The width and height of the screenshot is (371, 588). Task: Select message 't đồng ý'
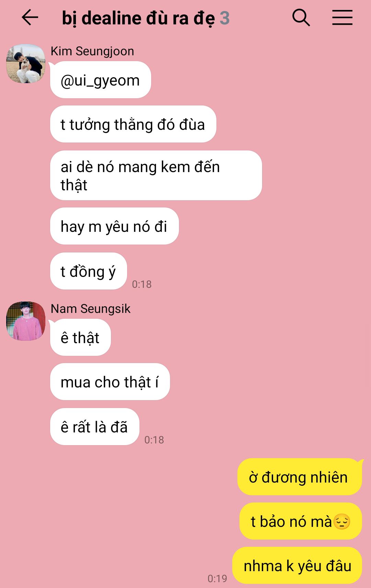89,271
